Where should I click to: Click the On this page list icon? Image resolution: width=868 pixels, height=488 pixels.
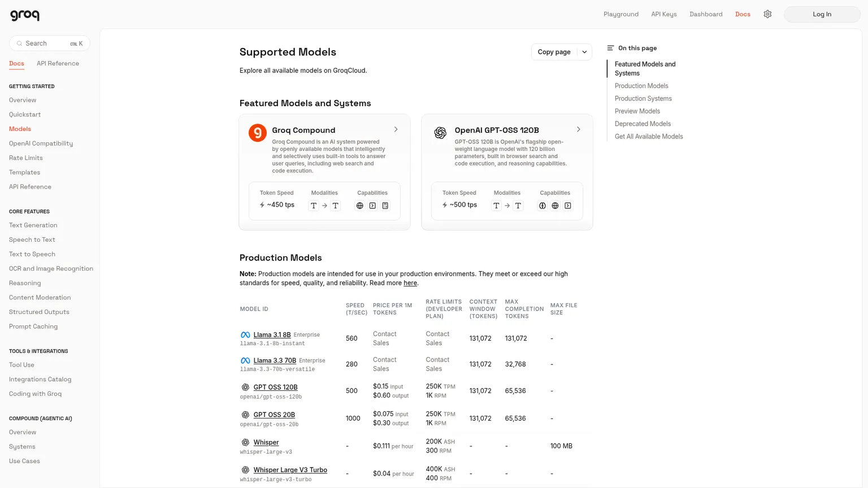pyautogui.click(x=610, y=48)
